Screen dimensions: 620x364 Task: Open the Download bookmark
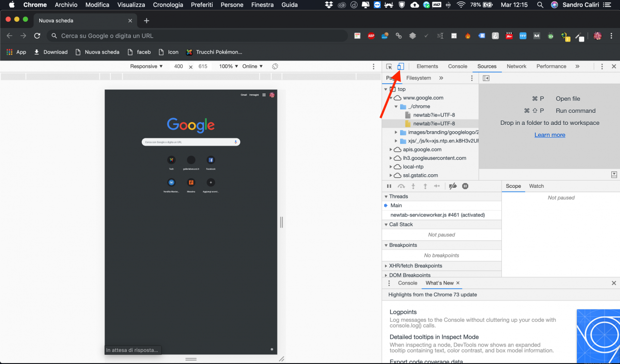[x=51, y=52]
